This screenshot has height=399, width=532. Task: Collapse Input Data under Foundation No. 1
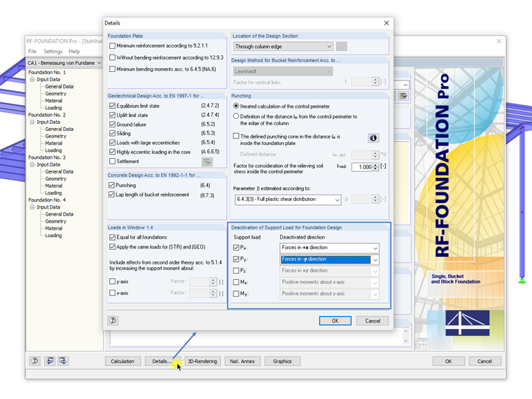(x=32, y=79)
